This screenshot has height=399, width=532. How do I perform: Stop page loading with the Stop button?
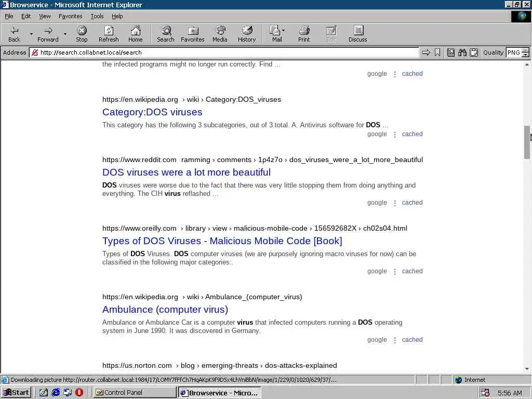pos(82,34)
